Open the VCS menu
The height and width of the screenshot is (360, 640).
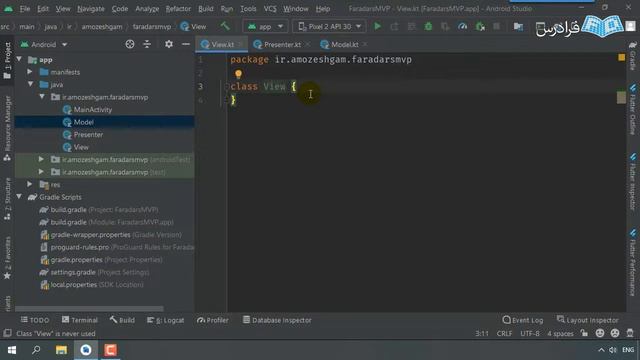[x=270, y=9]
